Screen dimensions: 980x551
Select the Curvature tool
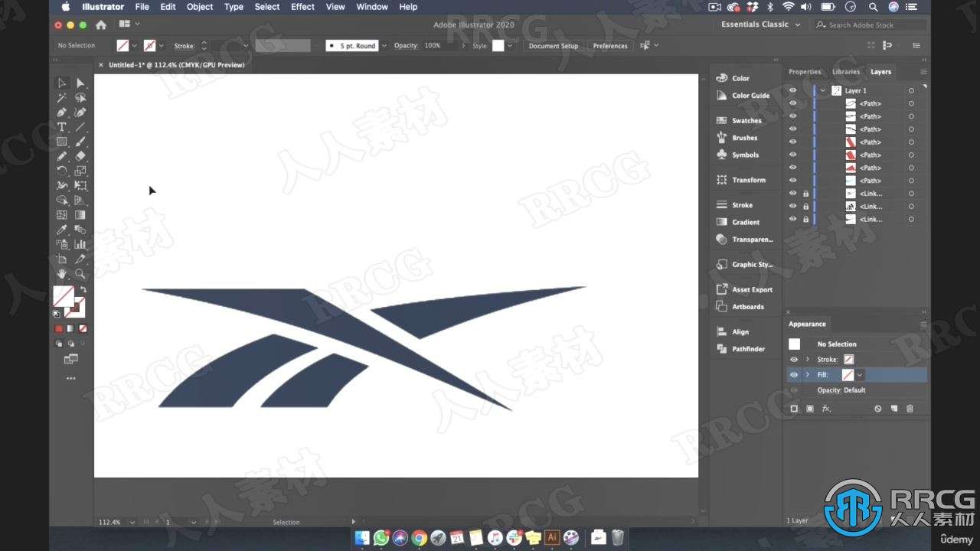tap(80, 112)
